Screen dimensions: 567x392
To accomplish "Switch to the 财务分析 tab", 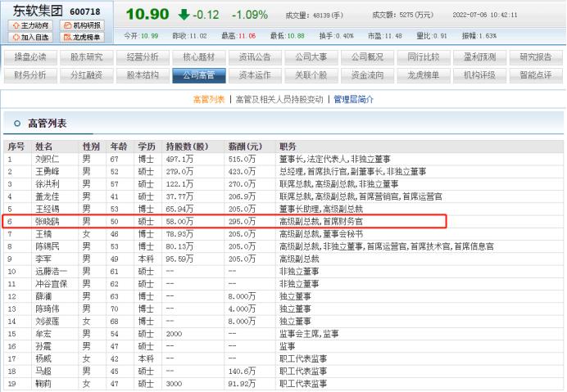I will tap(30, 75).
